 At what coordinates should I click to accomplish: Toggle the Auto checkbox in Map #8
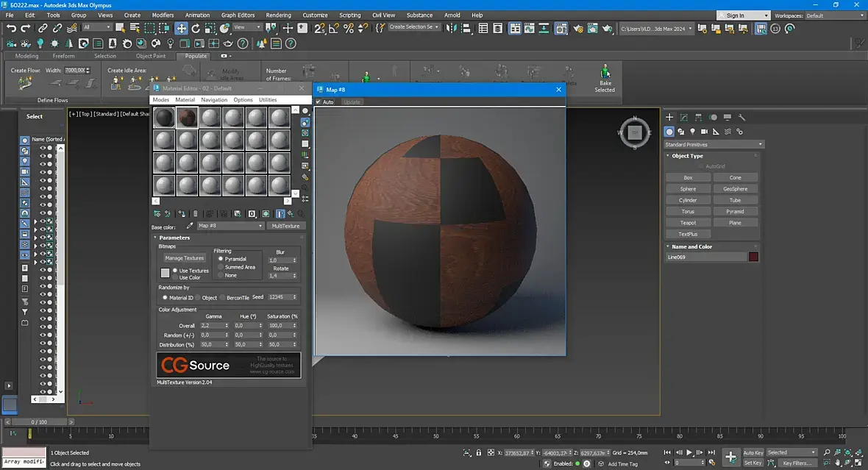click(x=319, y=102)
